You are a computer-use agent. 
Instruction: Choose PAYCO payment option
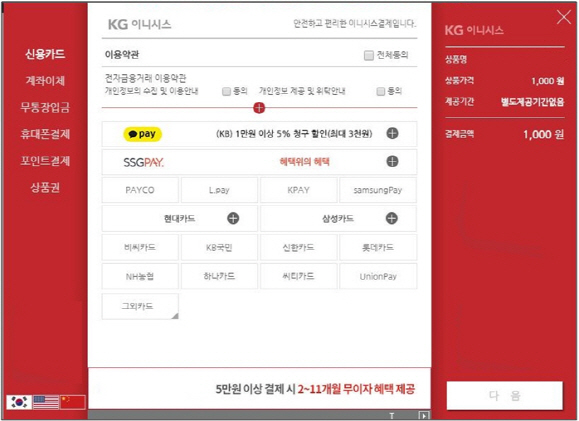140,190
